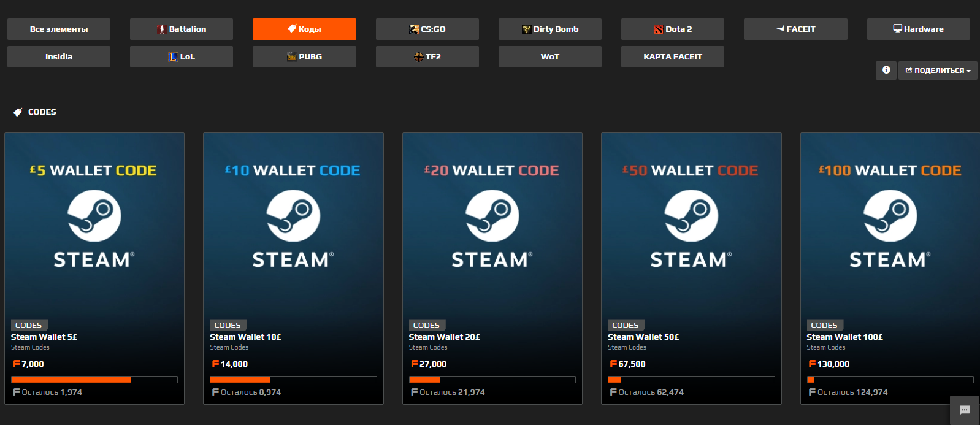
Task: Click the Steam Wallet 5£ stock progress bar
Action: point(94,380)
